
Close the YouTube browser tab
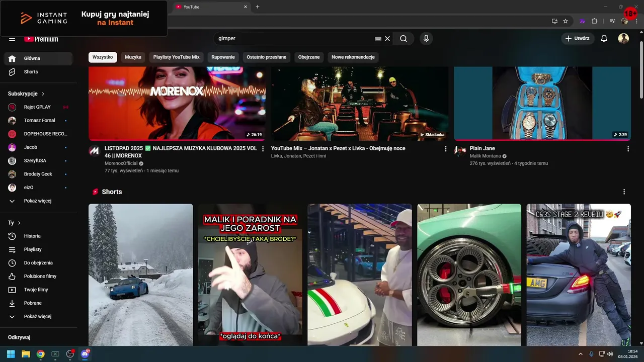coord(246,7)
